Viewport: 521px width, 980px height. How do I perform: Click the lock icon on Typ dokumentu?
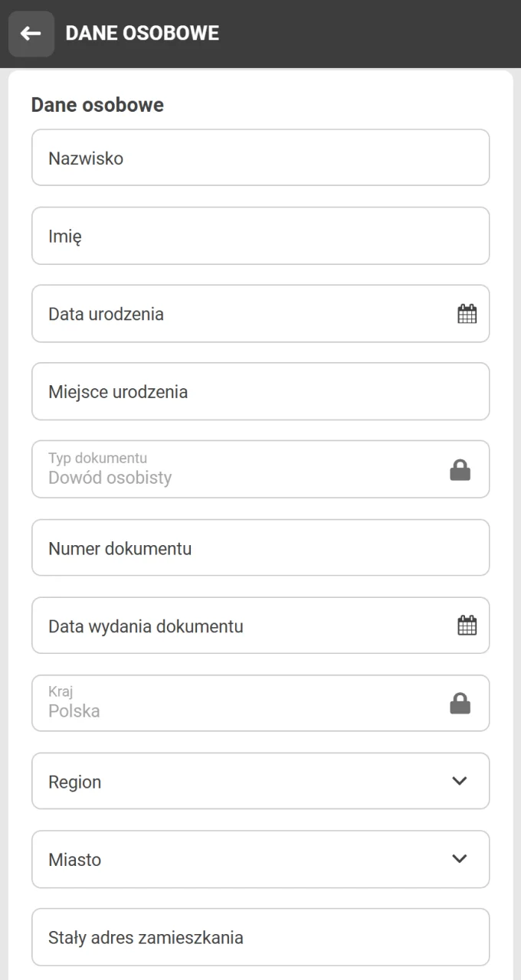pyautogui.click(x=460, y=469)
